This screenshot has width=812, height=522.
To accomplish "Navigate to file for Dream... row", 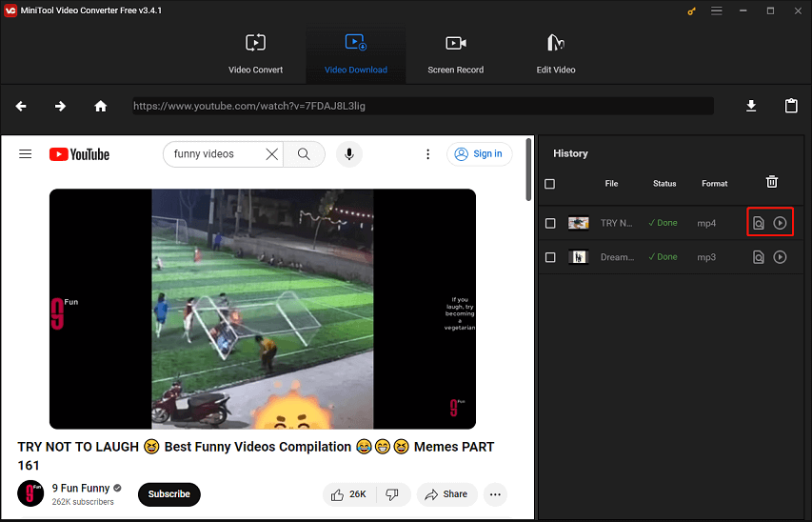I will tap(758, 257).
